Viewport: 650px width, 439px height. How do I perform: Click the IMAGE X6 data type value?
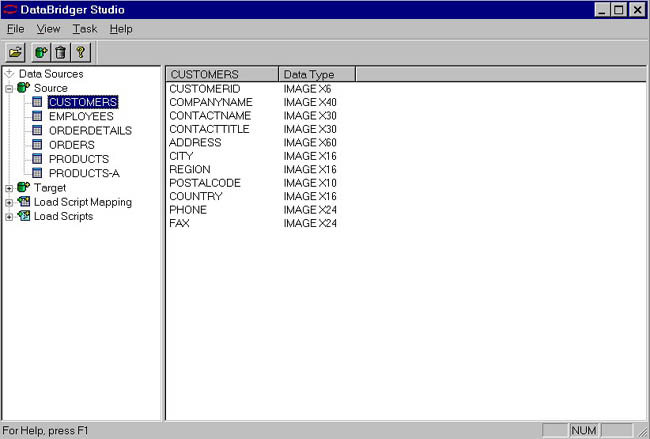[x=307, y=89]
